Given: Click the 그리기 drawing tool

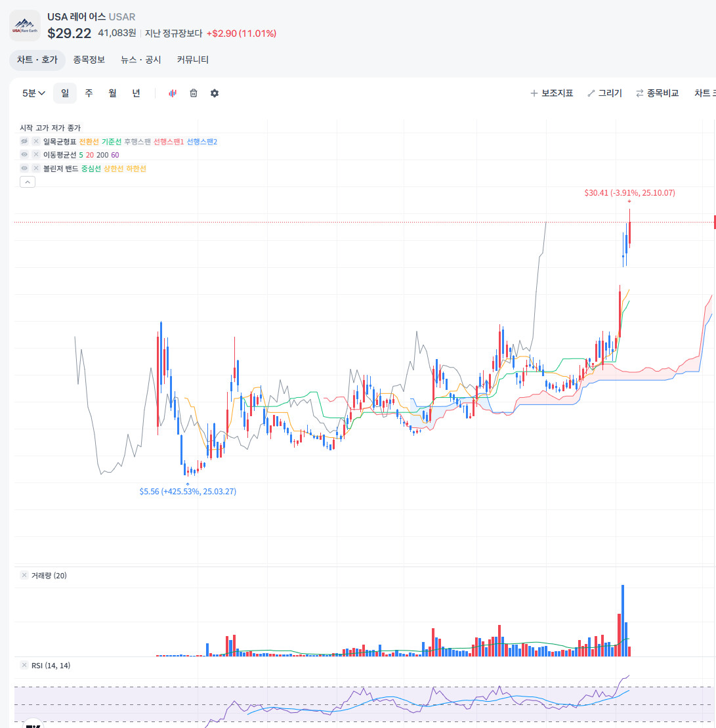Looking at the screenshot, I should click(604, 93).
